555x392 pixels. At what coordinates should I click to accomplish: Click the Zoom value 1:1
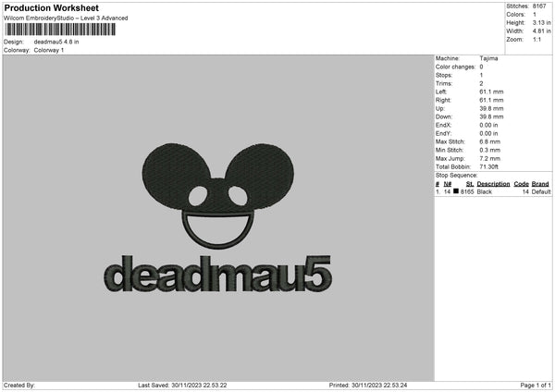pos(536,39)
